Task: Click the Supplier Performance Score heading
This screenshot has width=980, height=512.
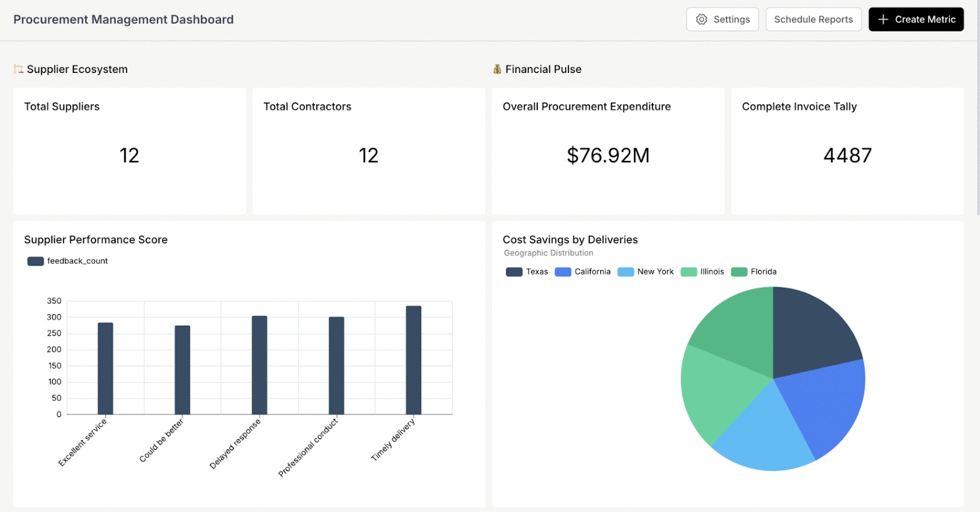Action: [96, 239]
